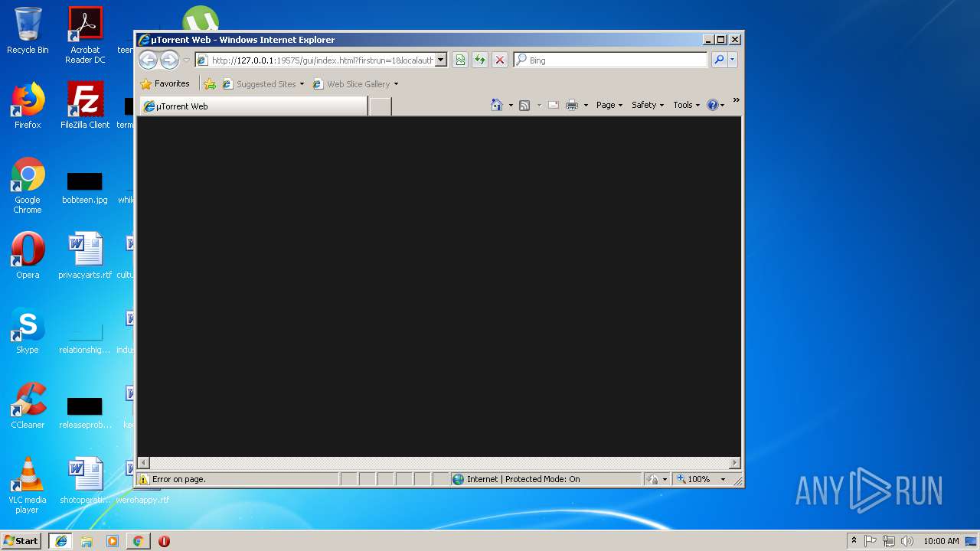The width and height of the screenshot is (980, 551).
Task: Click Internet Explorer taskbar button
Action: [x=60, y=541]
